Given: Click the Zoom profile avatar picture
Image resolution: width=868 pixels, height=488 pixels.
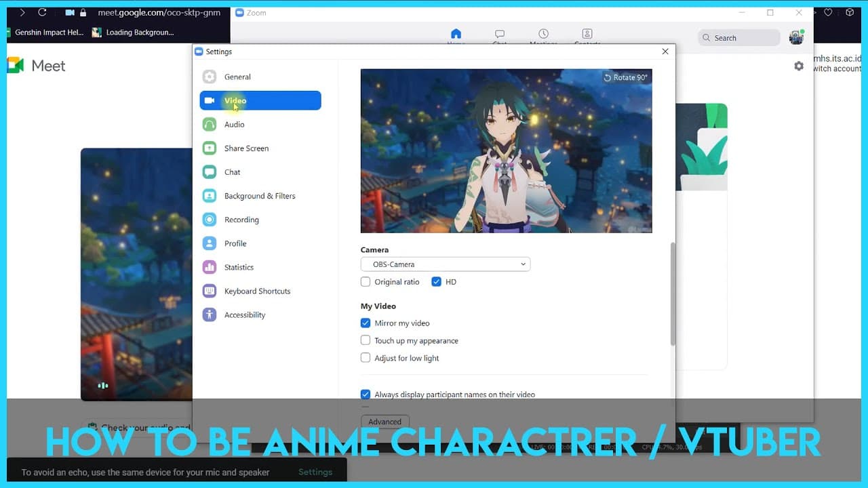Looking at the screenshot, I should [796, 38].
